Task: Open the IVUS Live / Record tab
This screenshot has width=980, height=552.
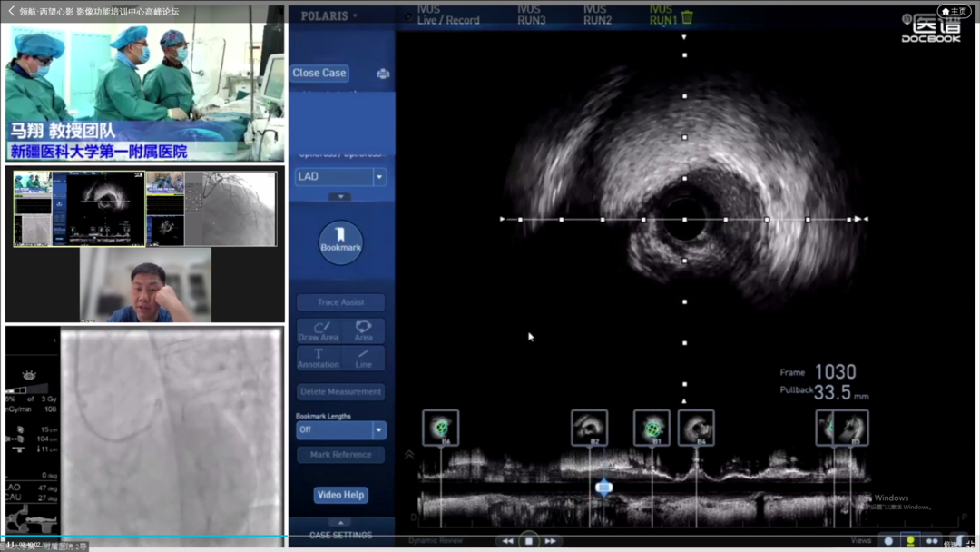Action: click(x=447, y=15)
